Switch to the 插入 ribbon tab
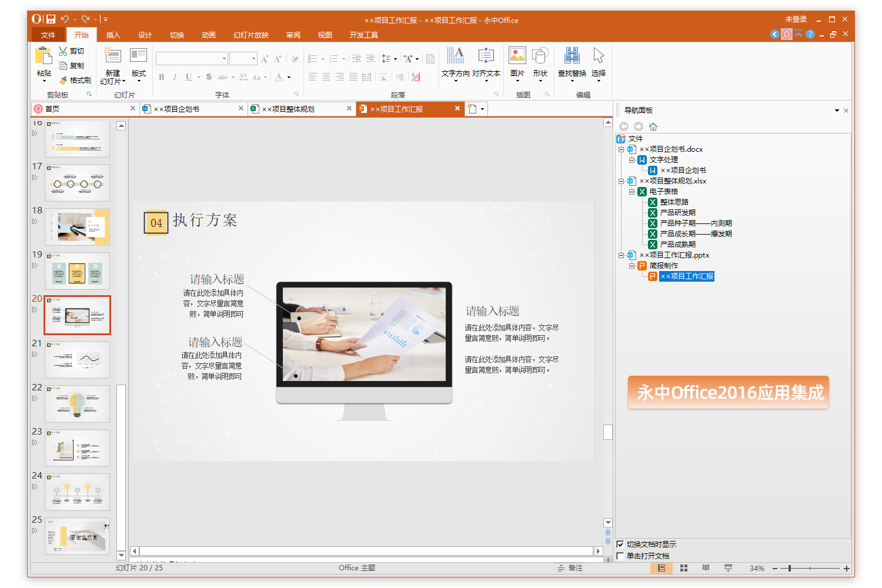This screenshot has height=588, width=882. [x=113, y=35]
